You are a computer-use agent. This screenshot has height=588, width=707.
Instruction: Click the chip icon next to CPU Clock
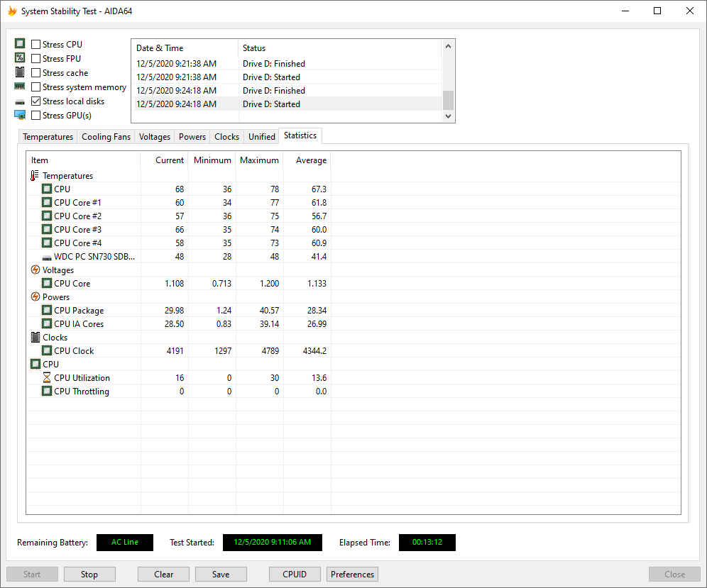coord(47,350)
